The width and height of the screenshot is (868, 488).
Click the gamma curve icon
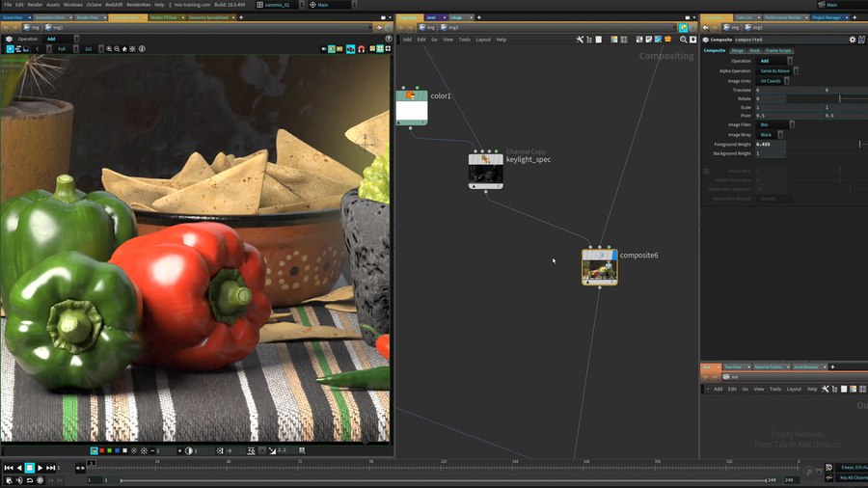272,450
